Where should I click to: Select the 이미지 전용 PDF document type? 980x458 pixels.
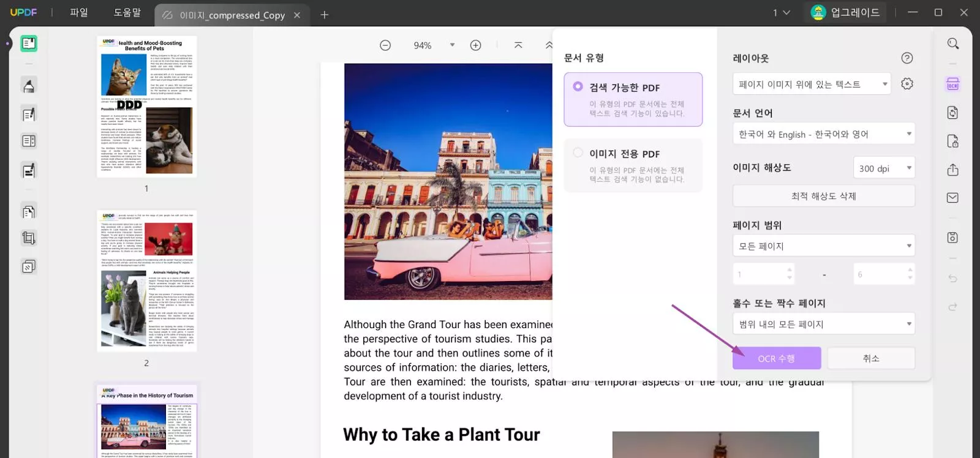tap(633, 165)
